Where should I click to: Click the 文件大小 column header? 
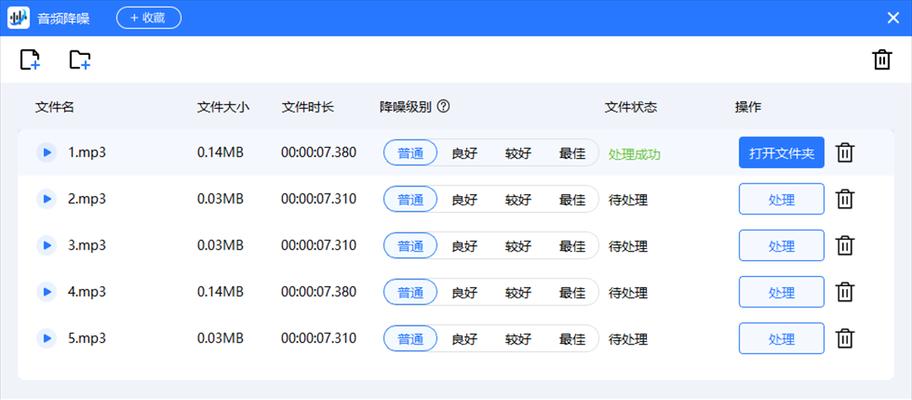tap(223, 107)
